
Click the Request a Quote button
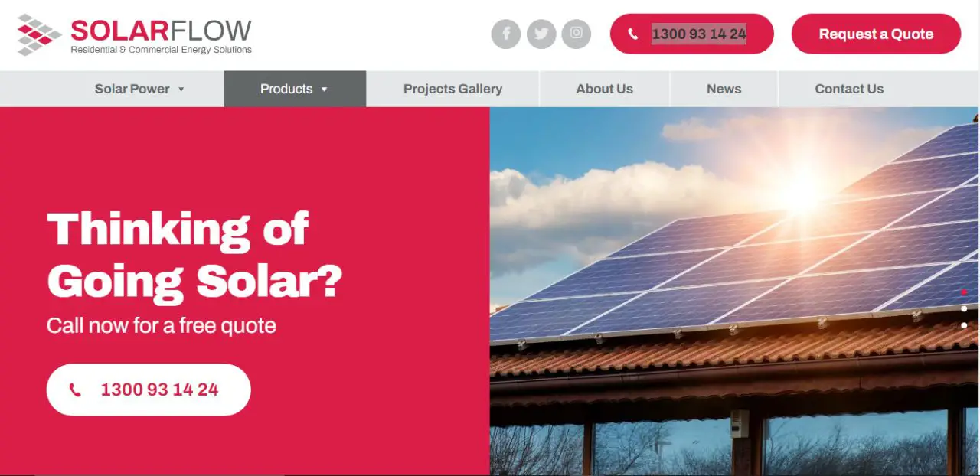tap(876, 34)
